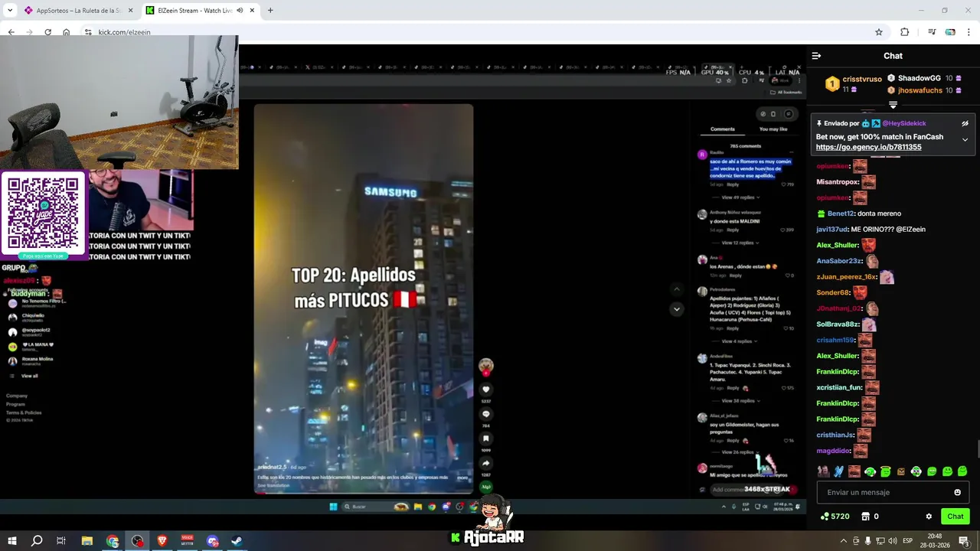Select the ElZeein Stream browser tab
This screenshot has height=551, width=980.
click(x=201, y=11)
